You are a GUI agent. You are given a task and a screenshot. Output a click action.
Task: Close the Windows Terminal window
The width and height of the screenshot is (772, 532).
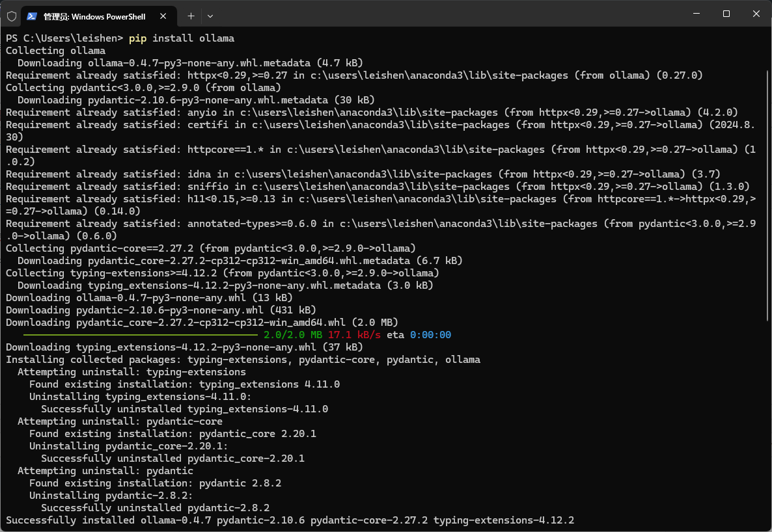[x=756, y=14]
